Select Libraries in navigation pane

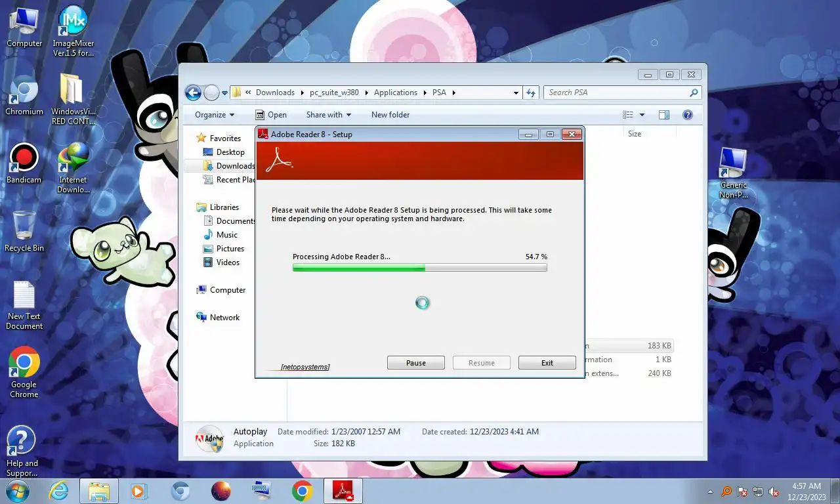click(x=224, y=207)
